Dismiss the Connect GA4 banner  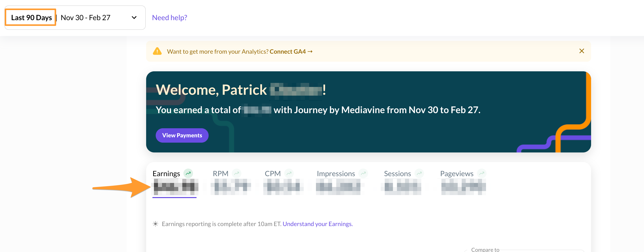(582, 51)
